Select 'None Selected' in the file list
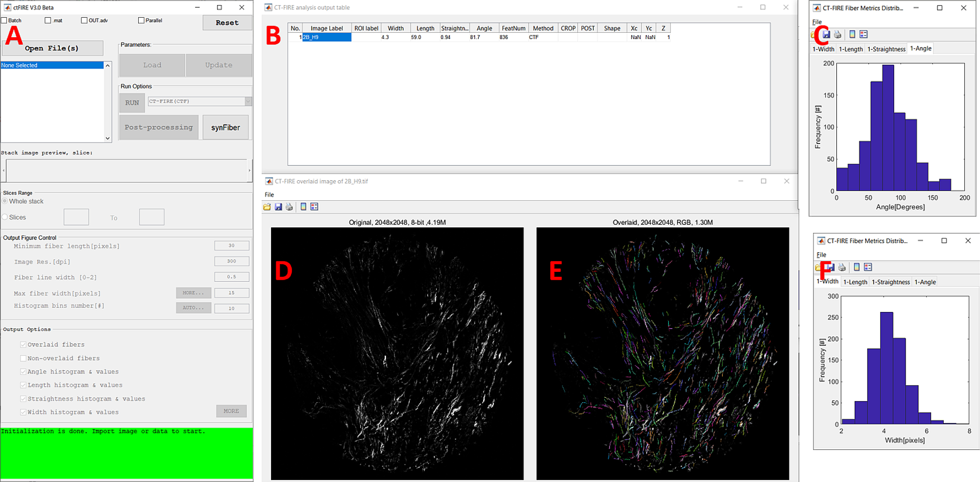This screenshot has width=980, height=482. click(52, 65)
